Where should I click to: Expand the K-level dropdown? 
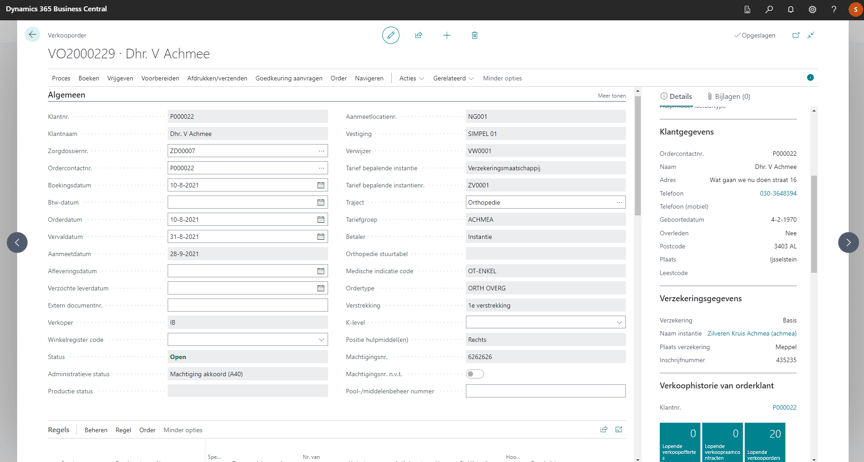coord(619,323)
